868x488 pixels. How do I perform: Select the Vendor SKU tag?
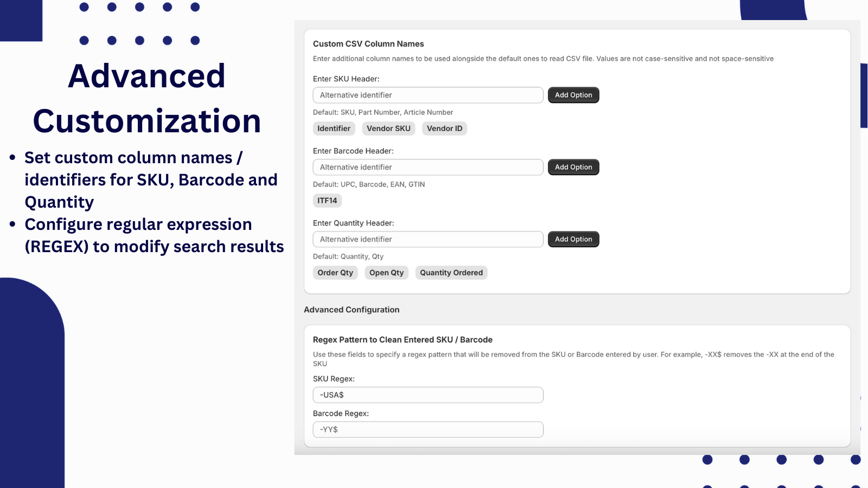point(388,129)
